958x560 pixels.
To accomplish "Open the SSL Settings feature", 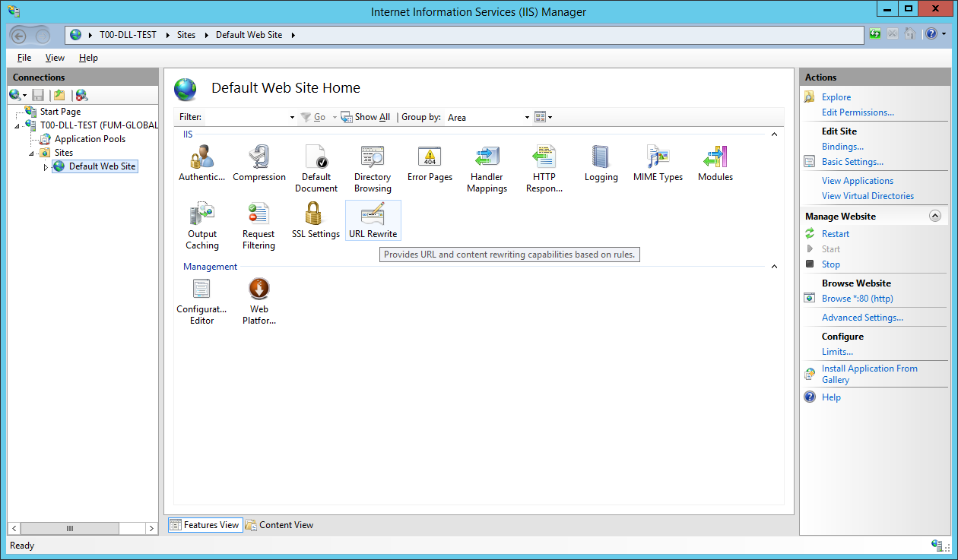I will (316, 220).
